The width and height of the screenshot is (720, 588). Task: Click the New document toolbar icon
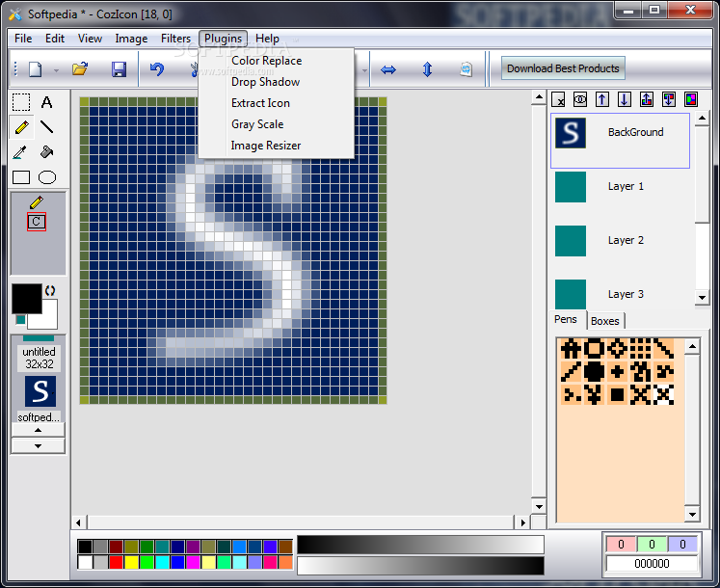pos(36,69)
